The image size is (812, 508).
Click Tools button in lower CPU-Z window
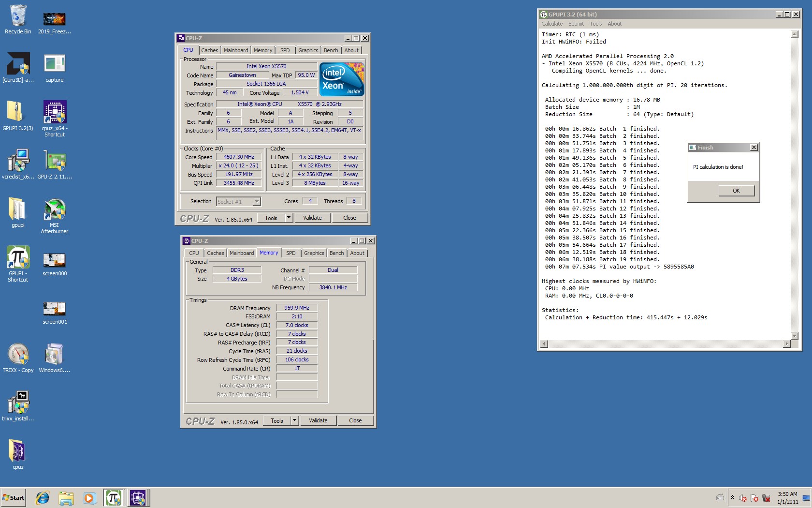[277, 420]
